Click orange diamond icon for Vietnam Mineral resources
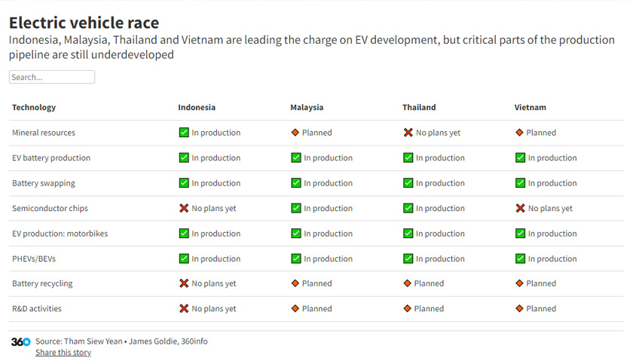This screenshot has width=633, height=364. click(x=519, y=133)
